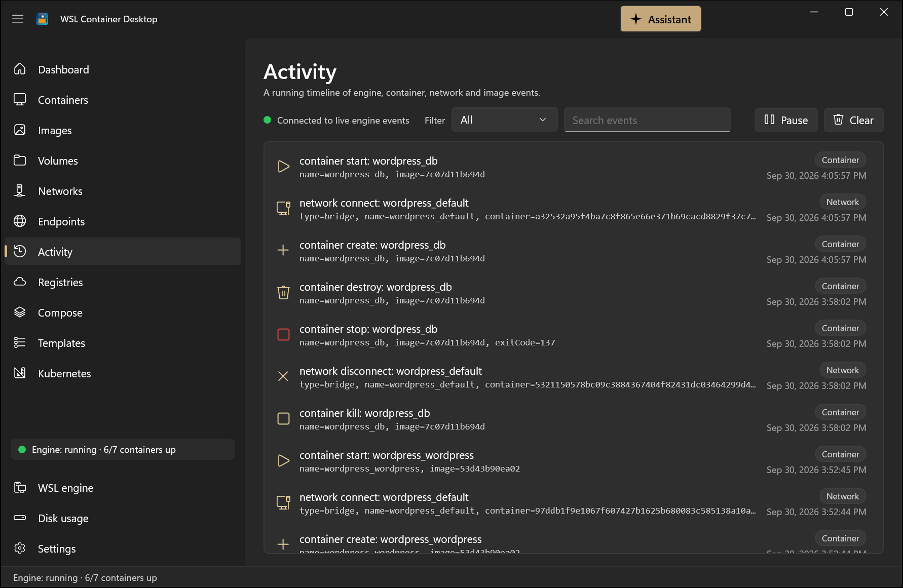Select 'container kill: wordpress_db' event title

[x=364, y=413]
